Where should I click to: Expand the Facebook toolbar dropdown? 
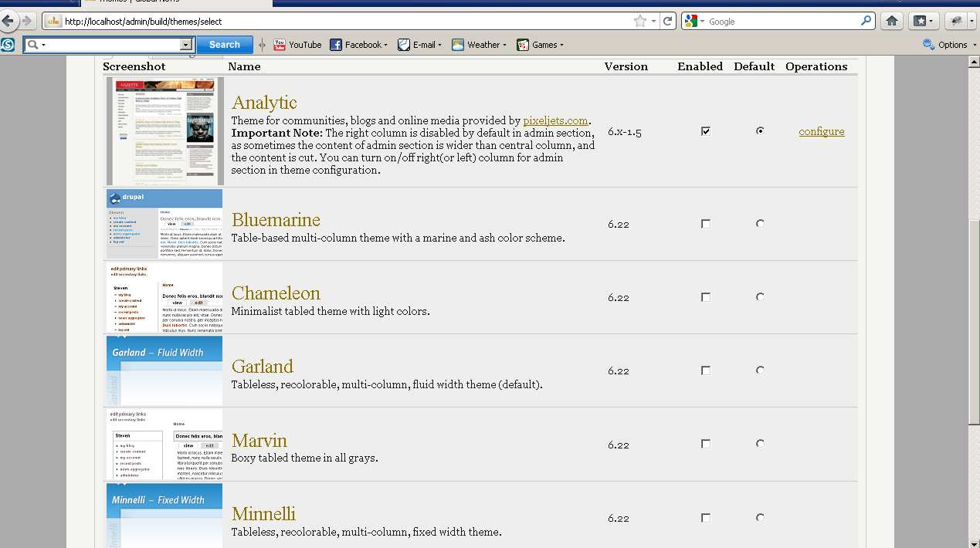click(x=386, y=46)
